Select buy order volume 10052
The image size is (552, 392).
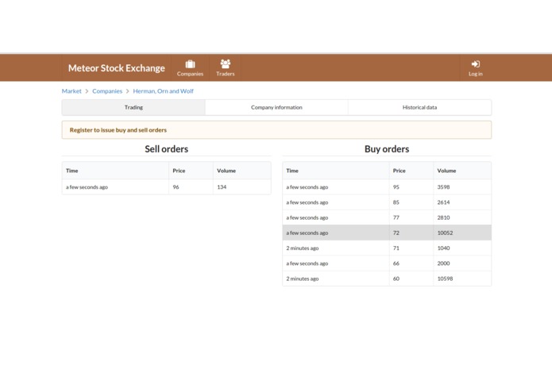(x=462, y=233)
